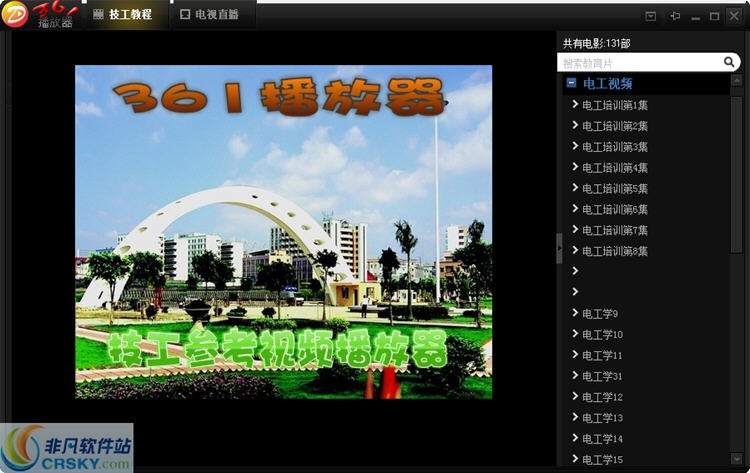This screenshot has height=473, width=750.
Task: Select the 电工学10 item
Action: (x=602, y=335)
